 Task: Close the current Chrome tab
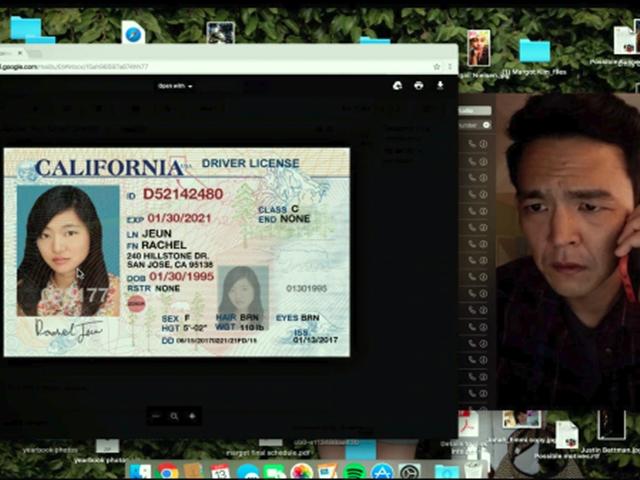click(x=20, y=53)
